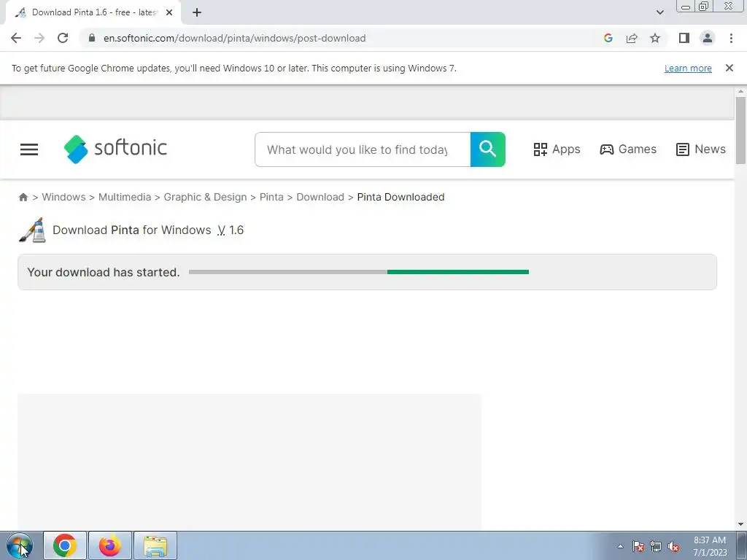Select the Download Pinta 1.6 tab
The height and width of the screenshot is (560, 747).
[93, 12]
